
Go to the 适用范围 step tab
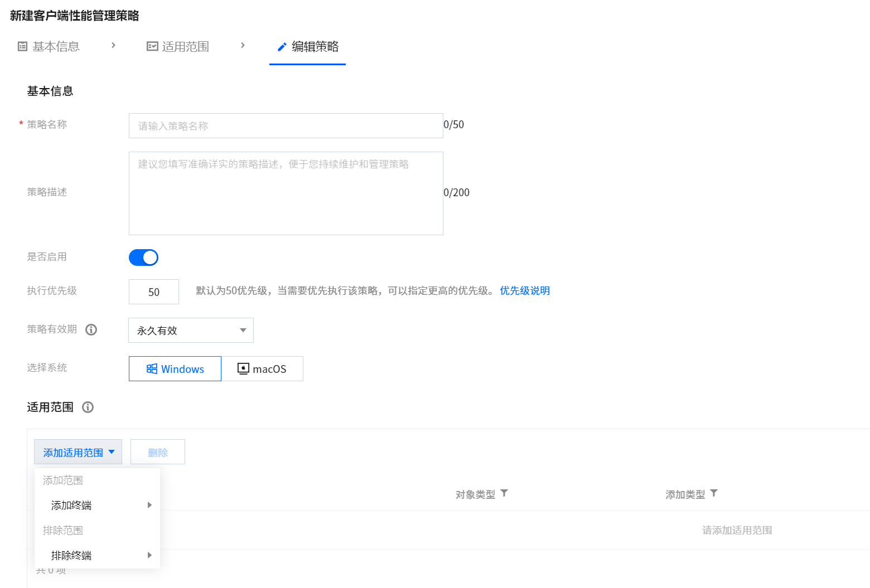[178, 46]
